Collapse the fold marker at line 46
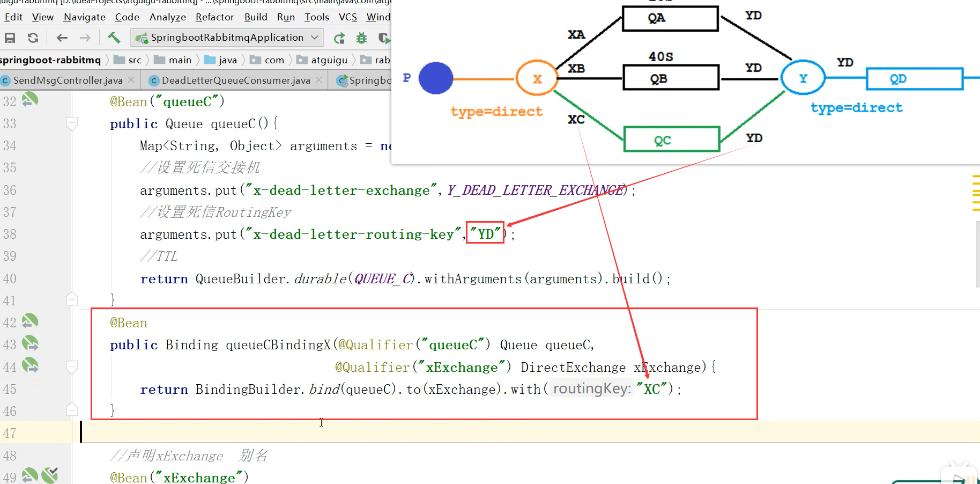The width and height of the screenshot is (980, 484). pyautogui.click(x=72, y=410)
